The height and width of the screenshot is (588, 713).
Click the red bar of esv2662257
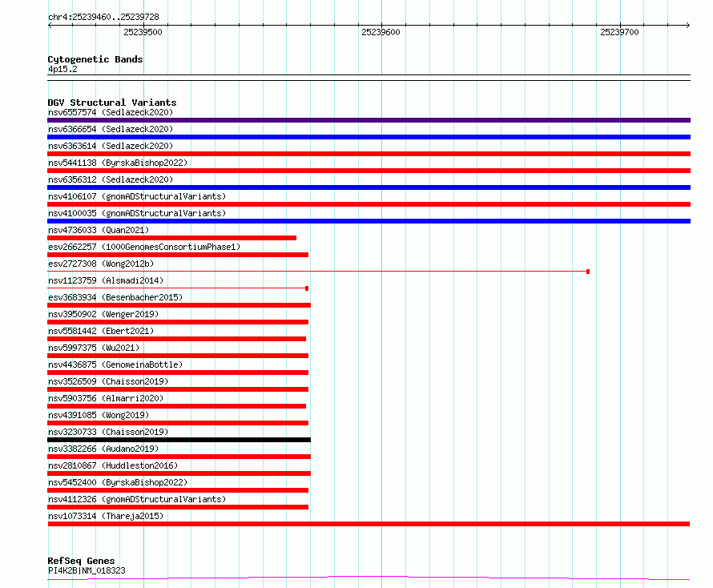178,255
